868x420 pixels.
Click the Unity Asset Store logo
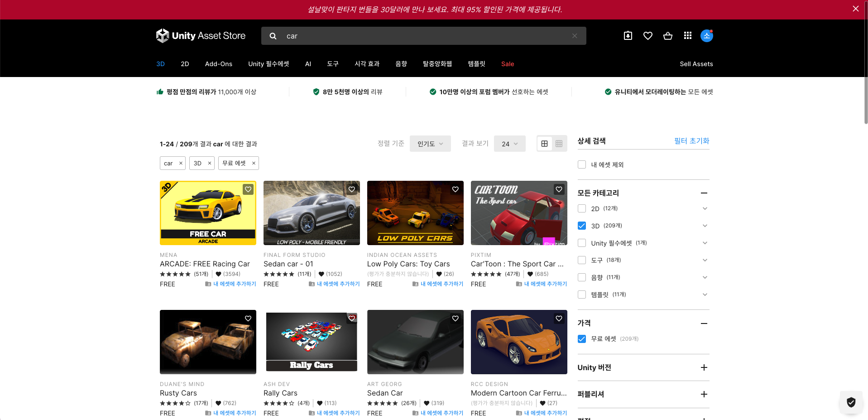click(201, 36)
